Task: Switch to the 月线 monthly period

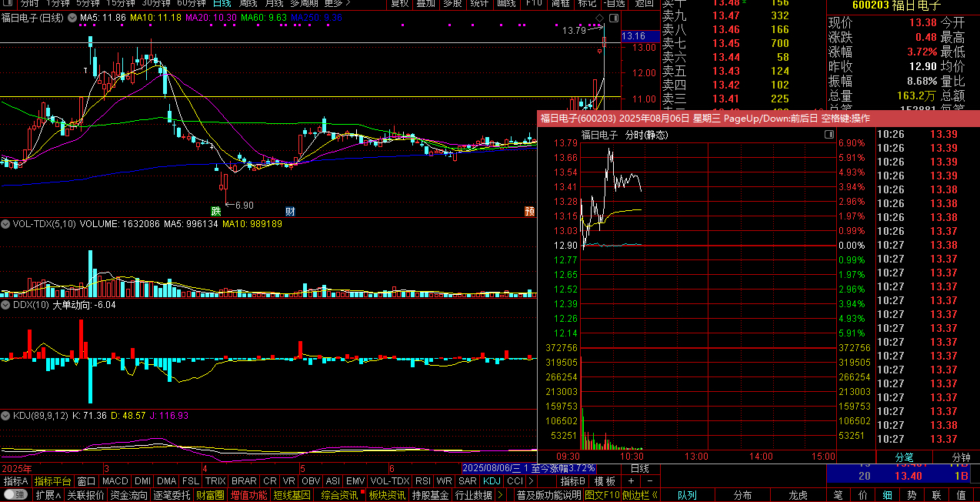Action: [x=275, y=3]
